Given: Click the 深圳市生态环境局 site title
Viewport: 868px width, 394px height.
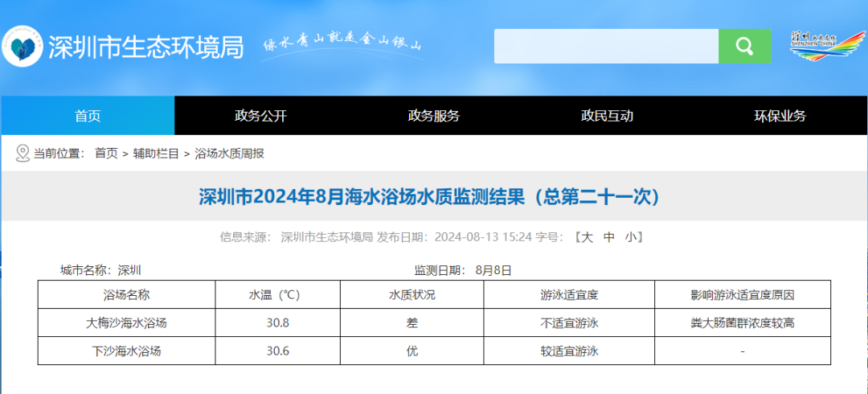Looking at the screenshot, I should pos(145,47).
